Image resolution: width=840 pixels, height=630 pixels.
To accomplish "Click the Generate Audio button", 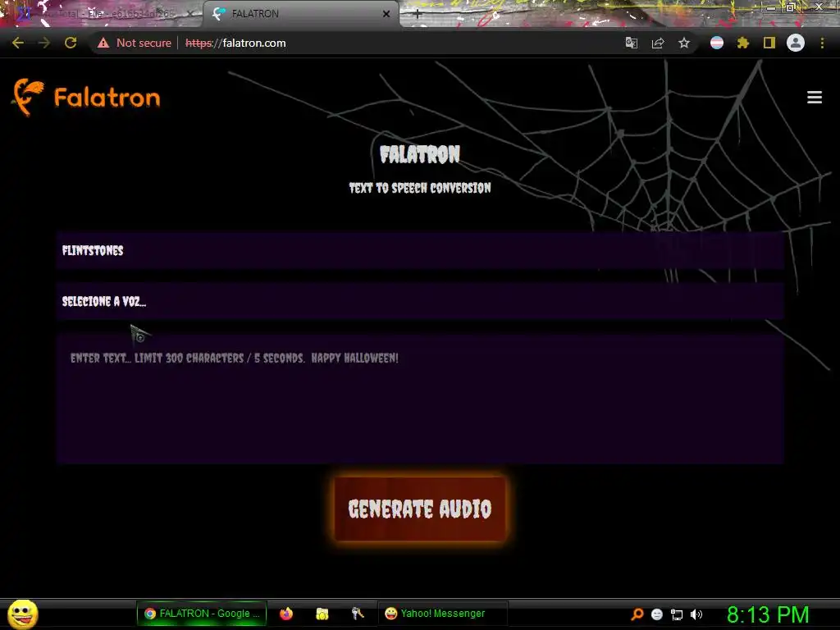I will (x=420, y=509).
